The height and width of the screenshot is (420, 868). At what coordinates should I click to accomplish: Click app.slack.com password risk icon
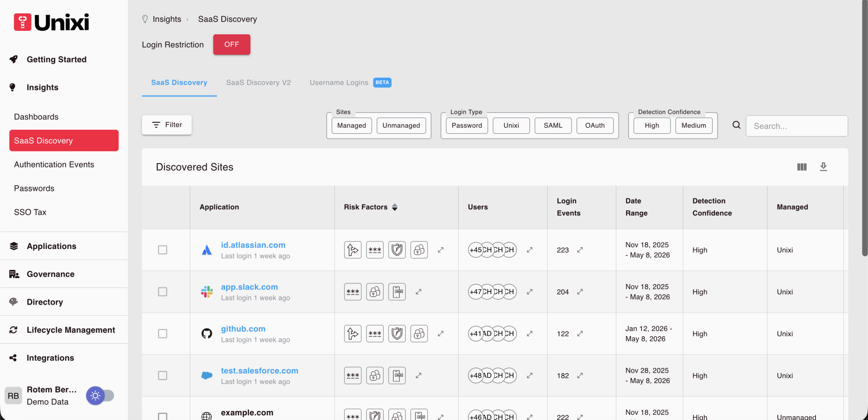pos(353,292)
